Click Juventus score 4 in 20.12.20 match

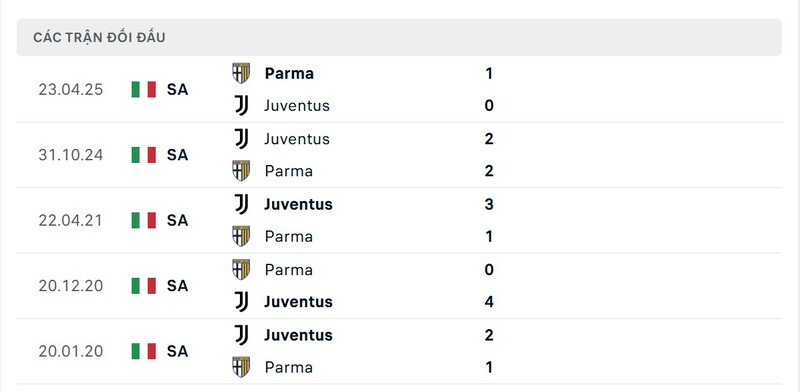[489, 302]
